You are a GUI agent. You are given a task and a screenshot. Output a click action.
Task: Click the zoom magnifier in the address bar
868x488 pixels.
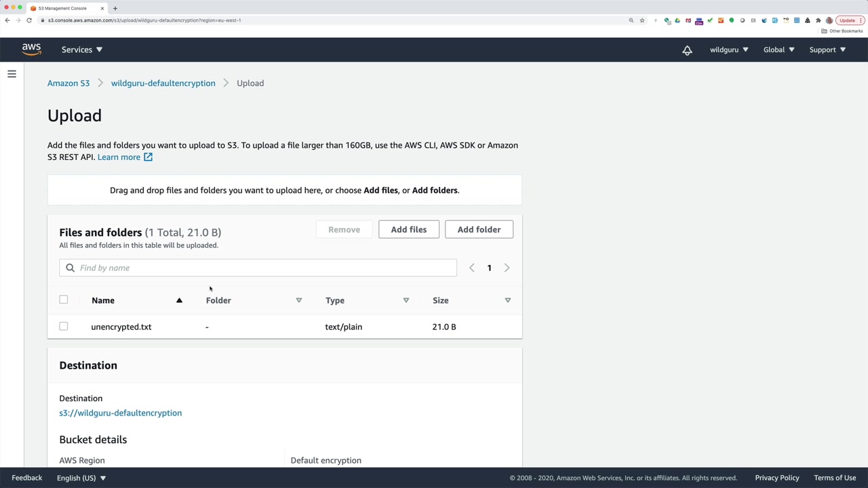click(631, 20)
